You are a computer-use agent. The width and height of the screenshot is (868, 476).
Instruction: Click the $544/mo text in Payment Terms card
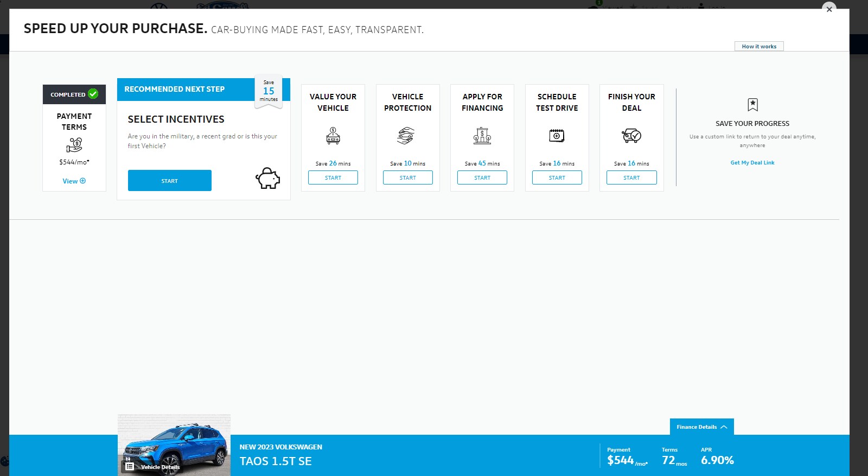click(74, 162)
